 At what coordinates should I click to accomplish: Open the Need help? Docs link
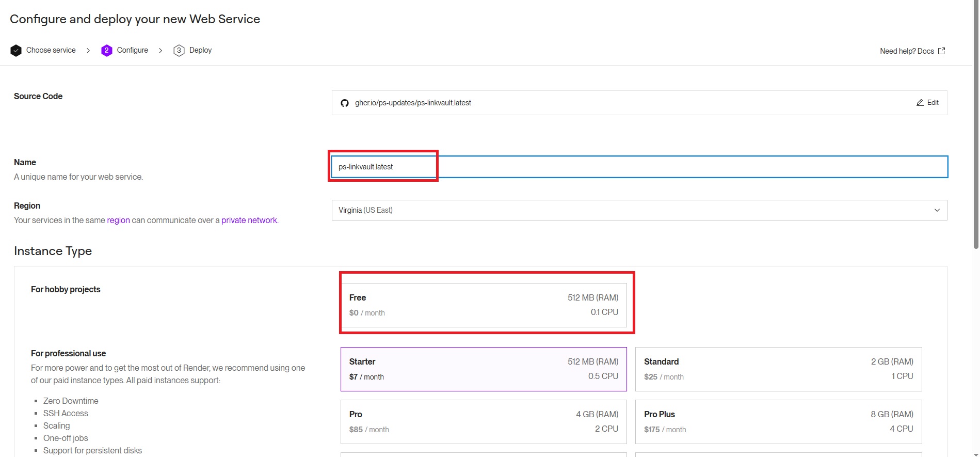[x=912, y=51]
